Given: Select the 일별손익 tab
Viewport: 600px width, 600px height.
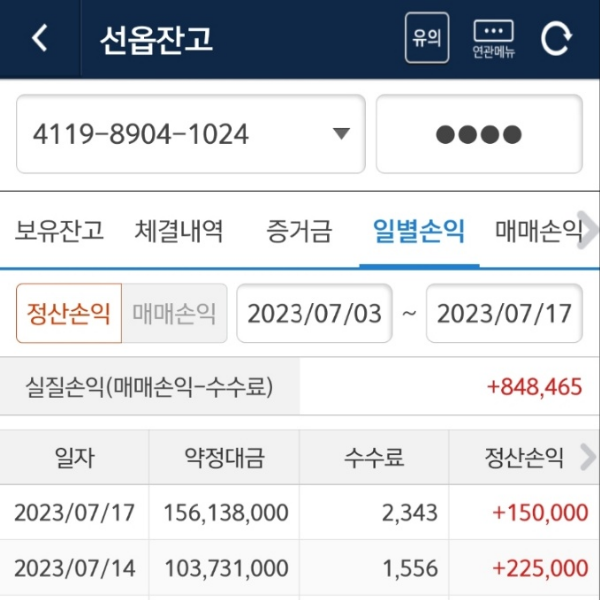Looking at the screenshot, I should coord(418,232).
